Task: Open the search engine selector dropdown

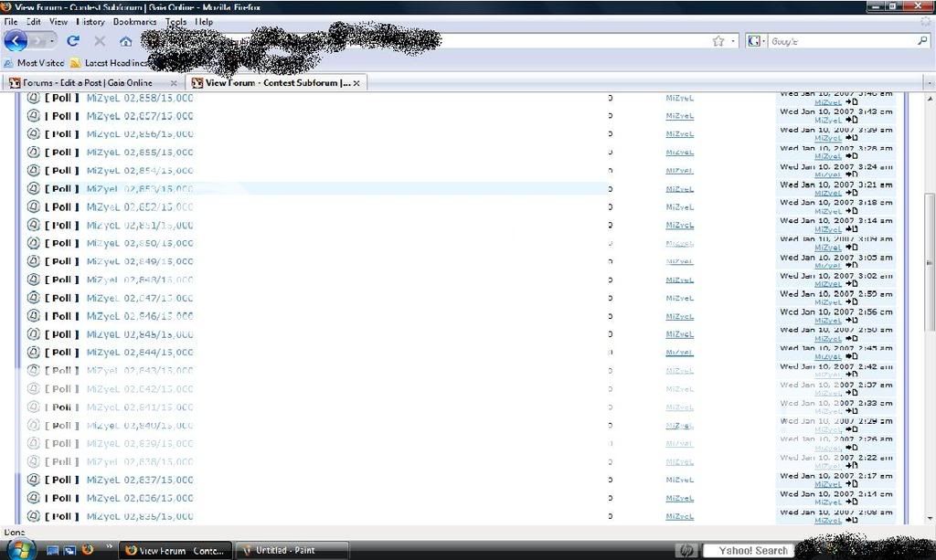Action: pos(757,41)
